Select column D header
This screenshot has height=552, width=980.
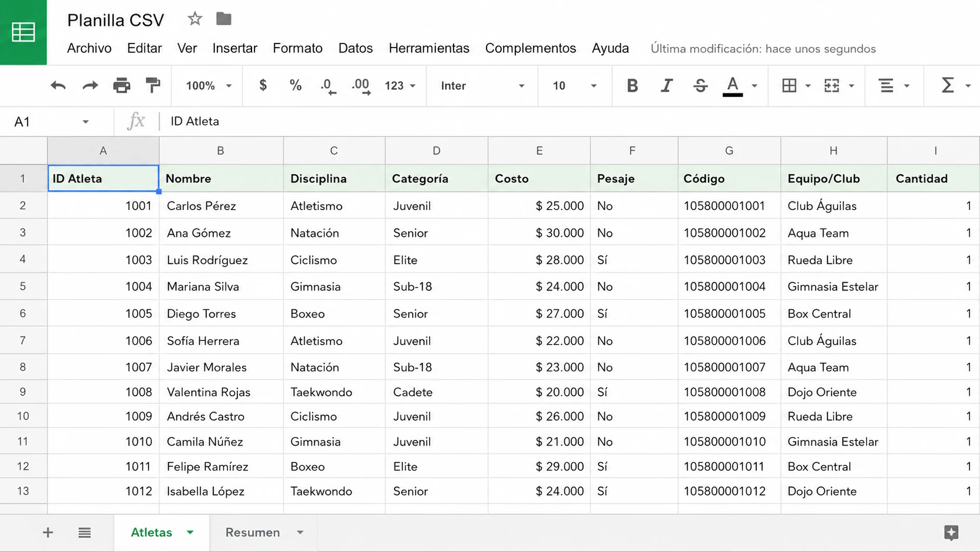pyautogui.click(x=437, y=151)
